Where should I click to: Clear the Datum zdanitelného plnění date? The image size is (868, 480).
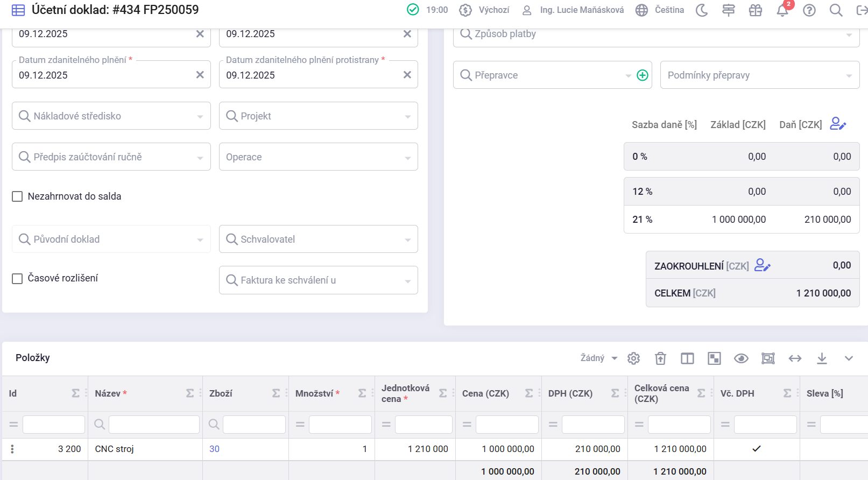200,75
